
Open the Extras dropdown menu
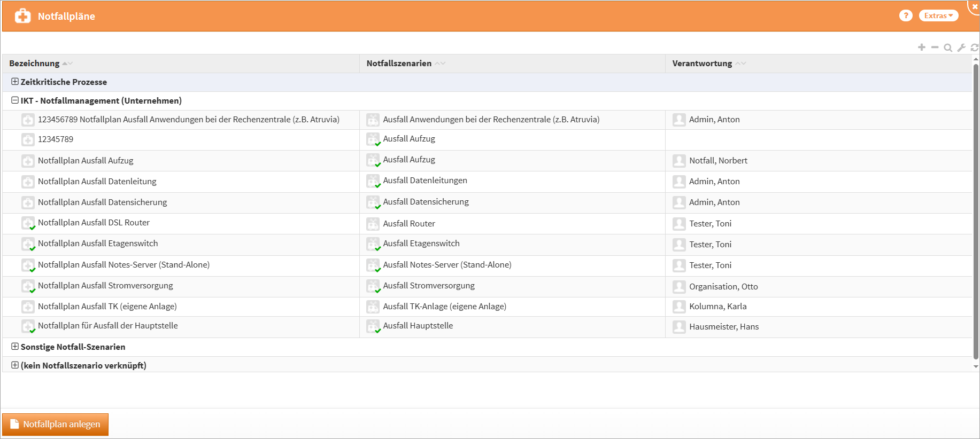(938, 16)
